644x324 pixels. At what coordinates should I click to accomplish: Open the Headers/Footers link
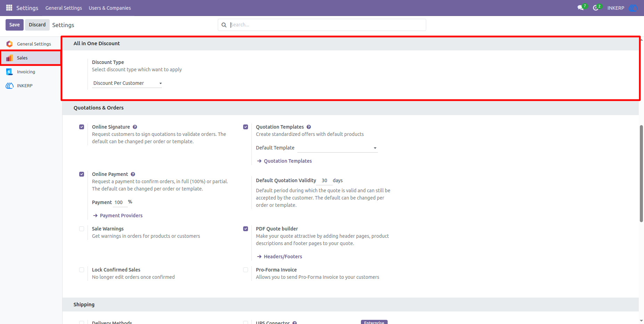[283, 257]
